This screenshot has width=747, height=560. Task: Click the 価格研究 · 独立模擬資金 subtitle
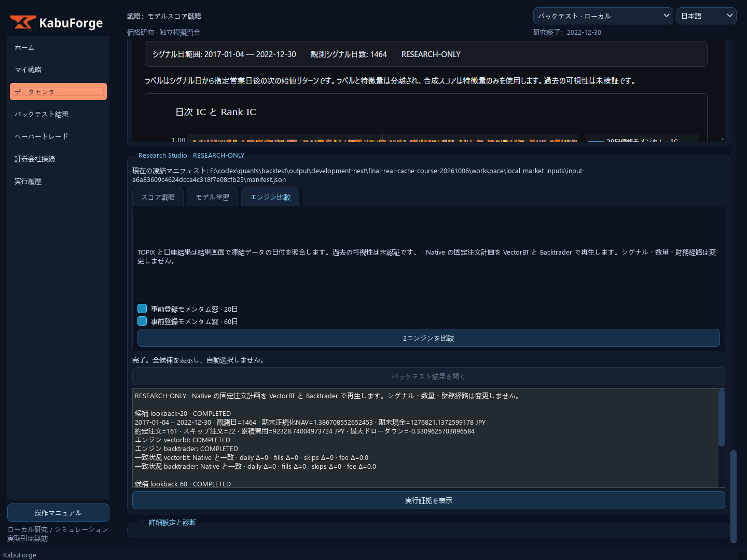(163, 32)
